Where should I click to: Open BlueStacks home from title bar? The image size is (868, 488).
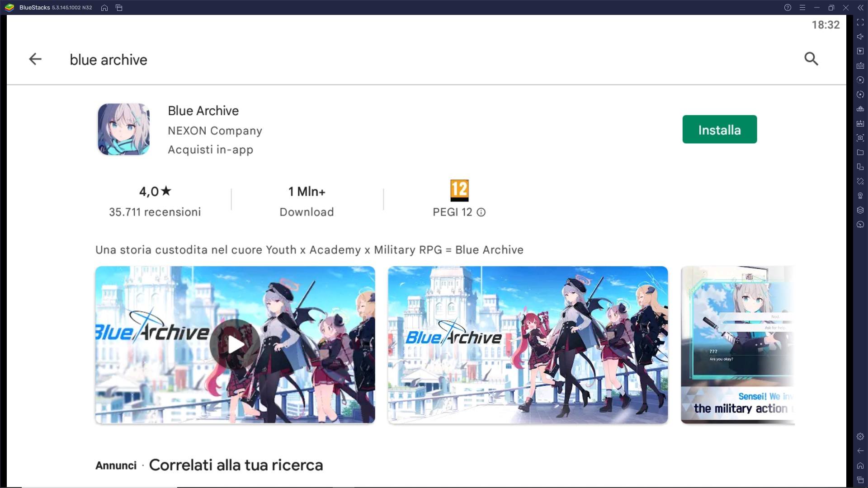tap(104, 8)
